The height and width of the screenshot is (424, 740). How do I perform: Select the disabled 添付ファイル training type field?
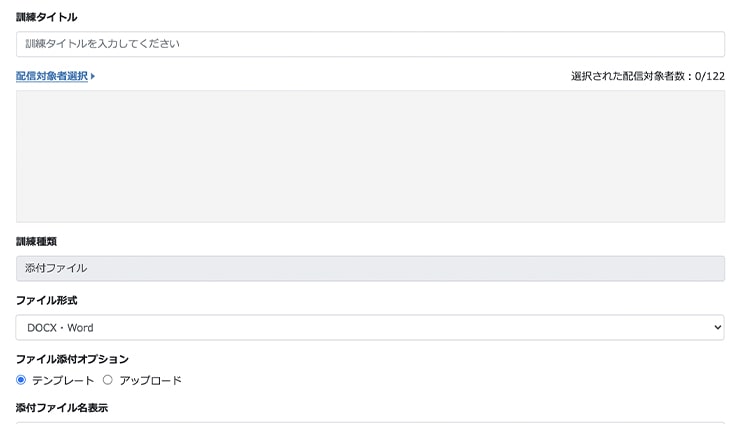pos(370,269)
